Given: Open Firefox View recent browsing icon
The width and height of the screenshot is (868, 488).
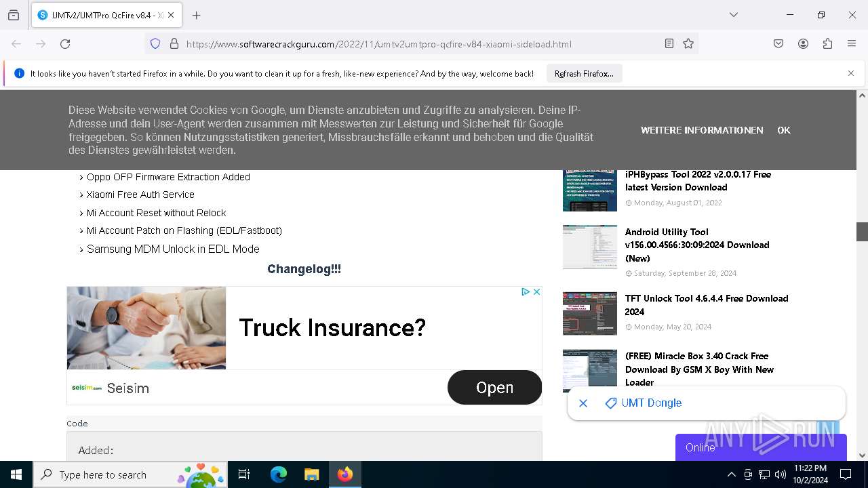Looking at the screenshot, I should point(14,15).
